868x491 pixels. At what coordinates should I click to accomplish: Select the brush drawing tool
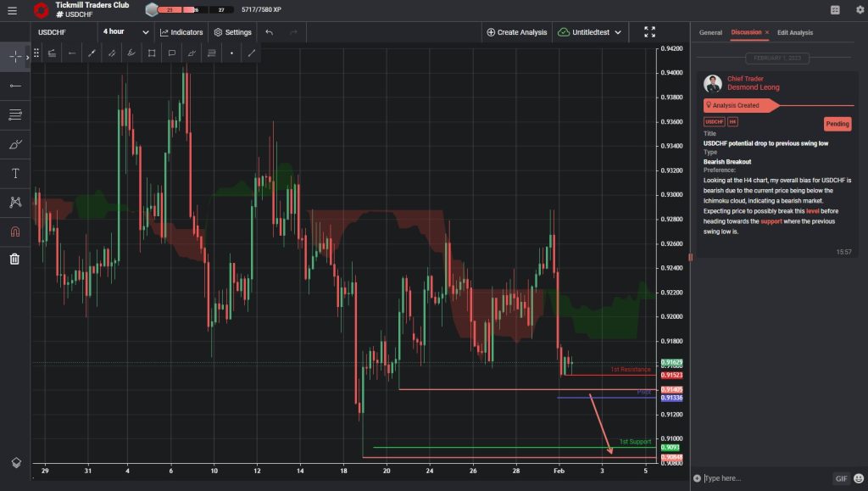pos(14,144)
